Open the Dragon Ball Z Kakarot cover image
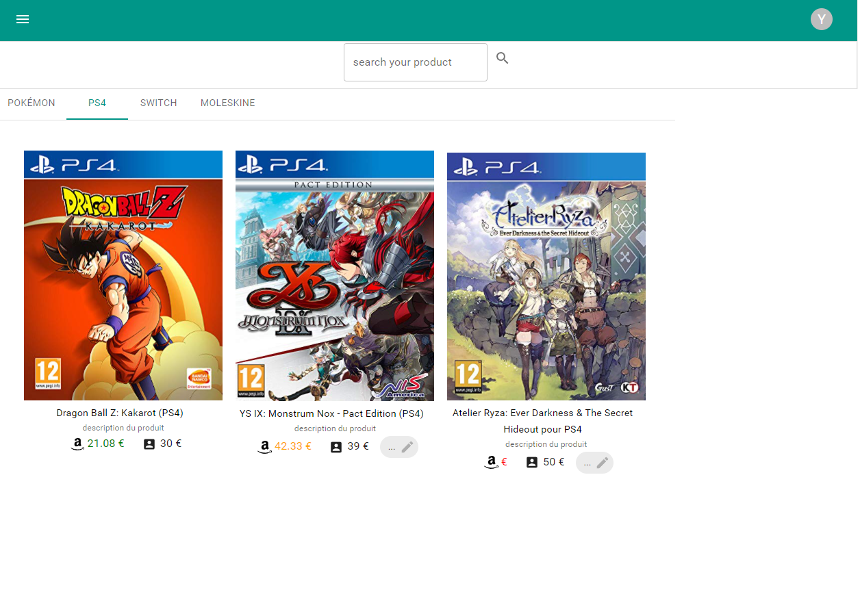Screen dimensions: 860x616 [x=123, y=275]
